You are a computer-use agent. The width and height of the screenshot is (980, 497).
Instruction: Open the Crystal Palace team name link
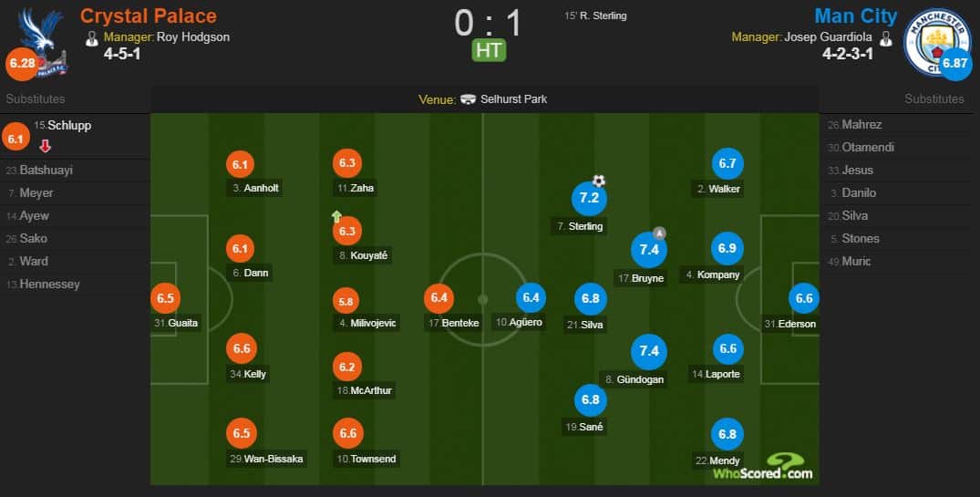(x=148, y=16)
